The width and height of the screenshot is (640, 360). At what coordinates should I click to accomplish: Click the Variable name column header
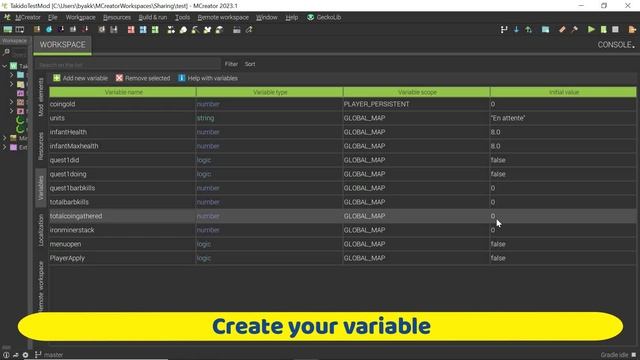click(123, 92)
